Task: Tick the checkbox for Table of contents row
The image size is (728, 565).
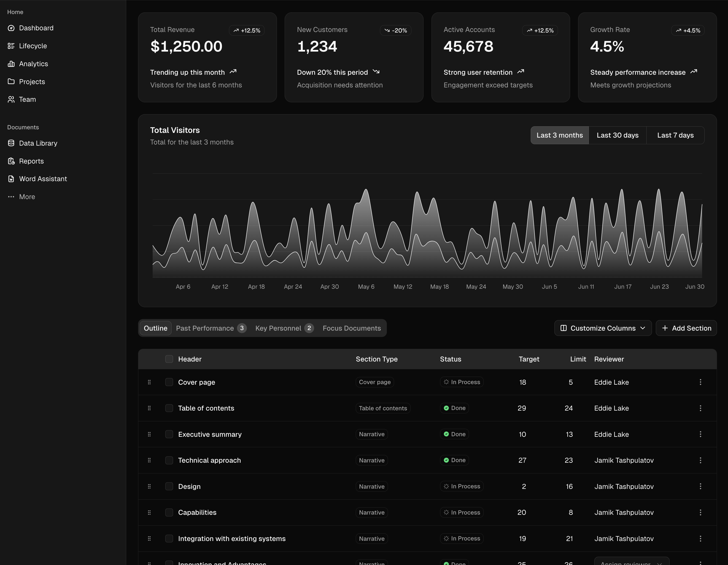Action: pos(169,408)
